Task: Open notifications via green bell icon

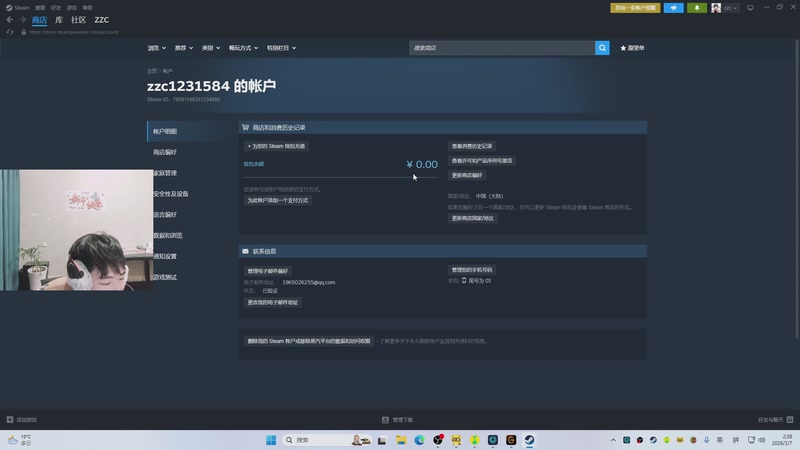Action: tap(696, 8)
